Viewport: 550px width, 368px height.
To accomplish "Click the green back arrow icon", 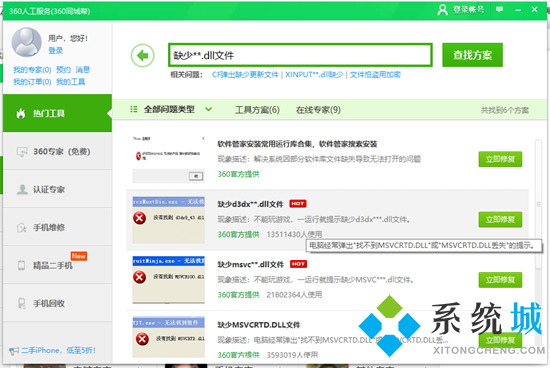I will point(142,55).
